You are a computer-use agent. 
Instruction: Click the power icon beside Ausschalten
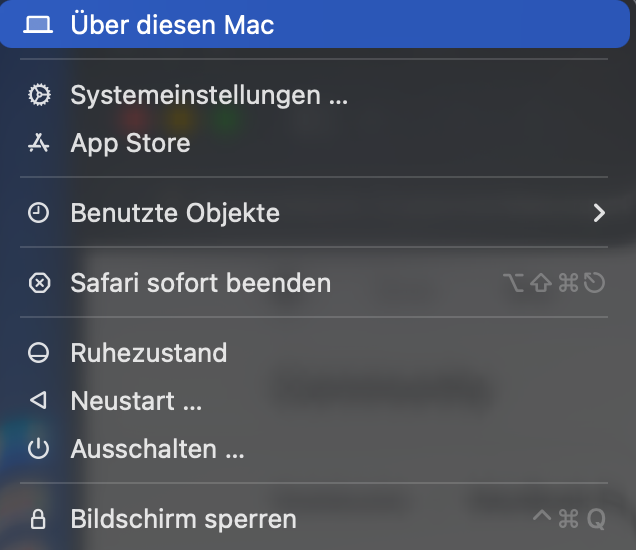(x=39, y=449)
